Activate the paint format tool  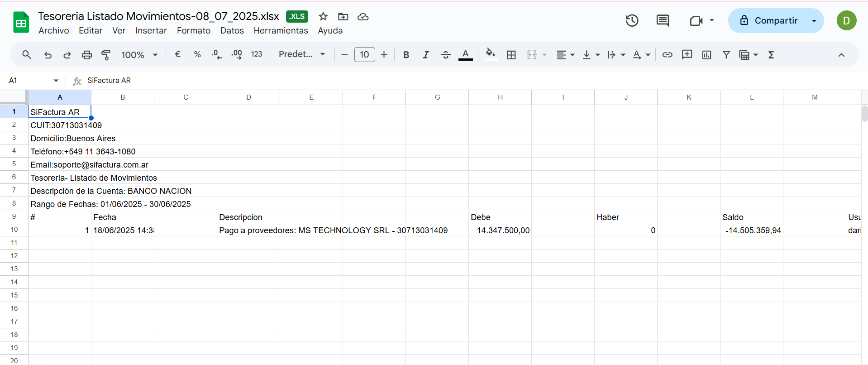click(106, 55)
